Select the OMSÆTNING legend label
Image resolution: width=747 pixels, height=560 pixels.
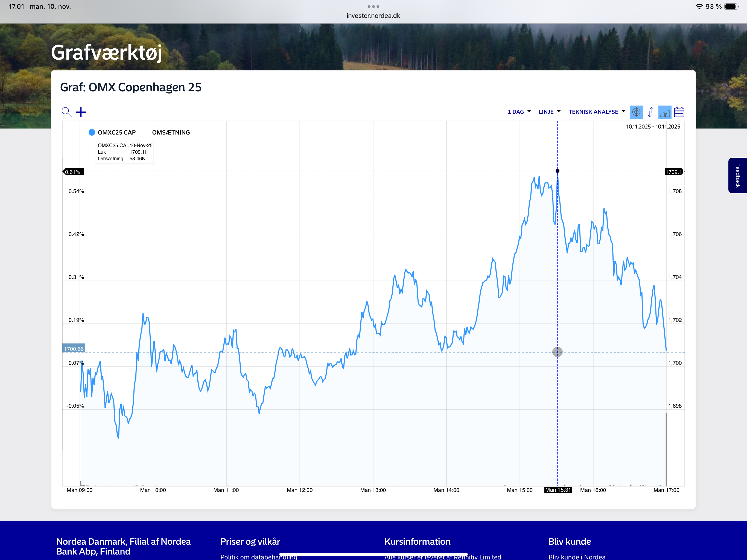[171, 132]
